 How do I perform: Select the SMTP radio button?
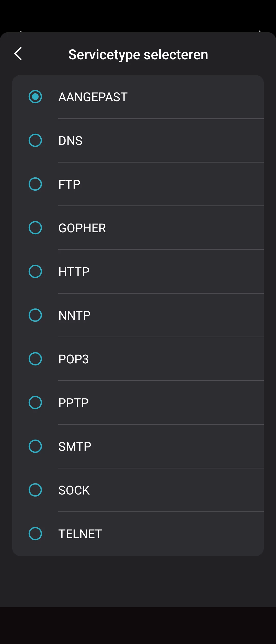[35, 446]
